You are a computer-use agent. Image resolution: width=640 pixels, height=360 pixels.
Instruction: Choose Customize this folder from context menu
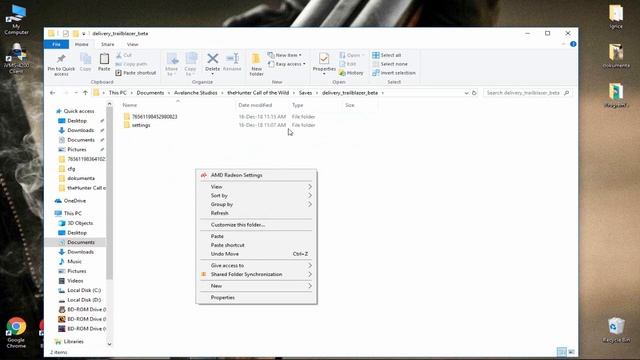[256, 225]
